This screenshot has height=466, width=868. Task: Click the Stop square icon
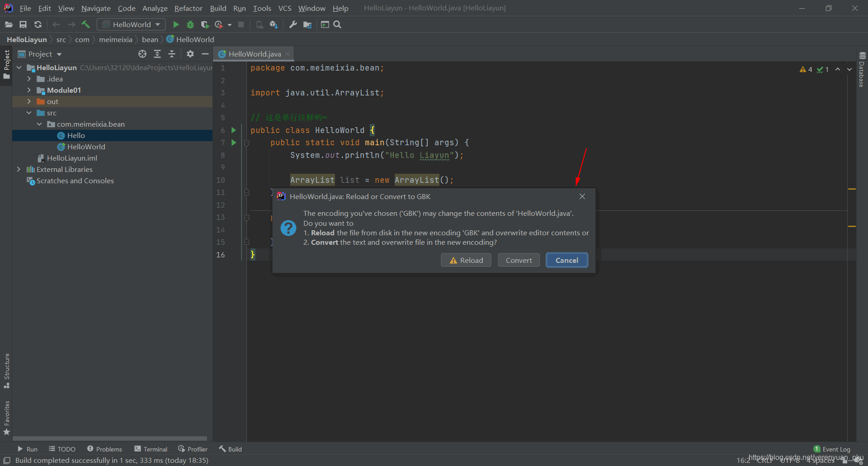[241, 24]
